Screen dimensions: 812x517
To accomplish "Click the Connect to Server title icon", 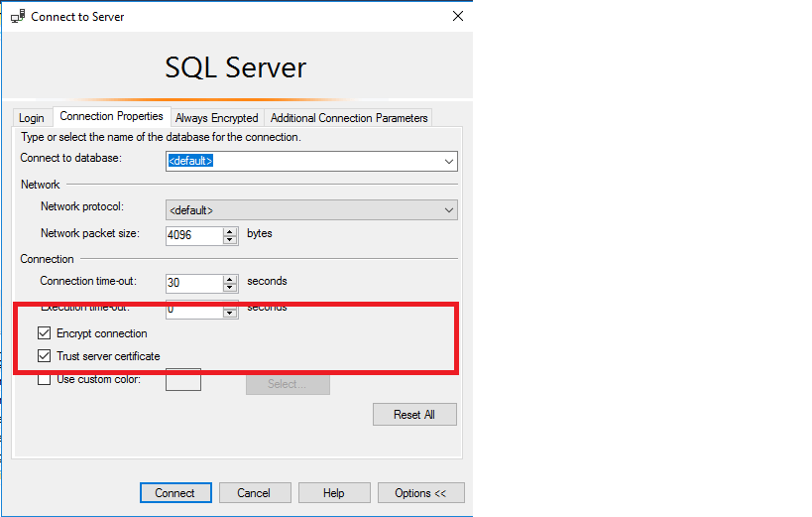I will (x=18, y=16).
